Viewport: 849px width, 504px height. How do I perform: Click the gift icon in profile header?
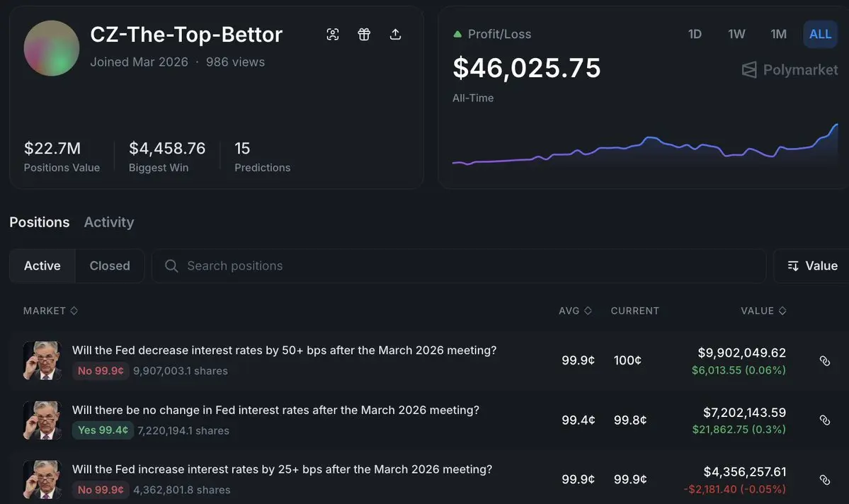pos(364,35)
